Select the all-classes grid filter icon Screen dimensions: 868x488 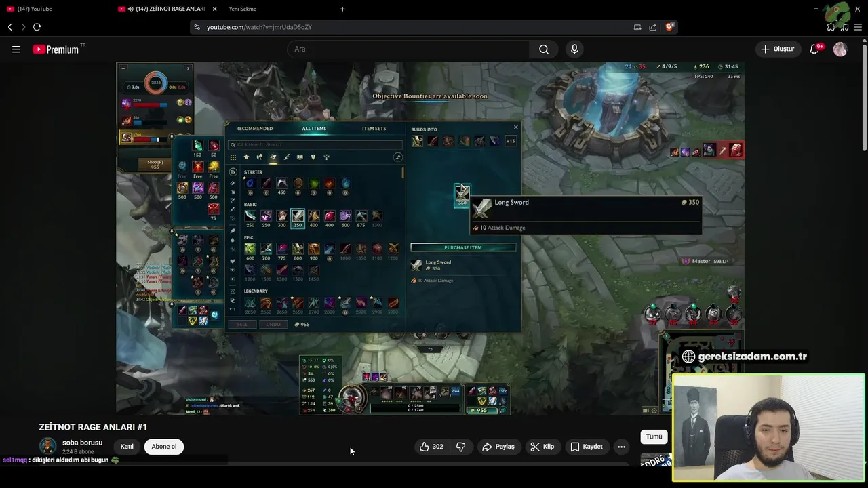(233, 157)
